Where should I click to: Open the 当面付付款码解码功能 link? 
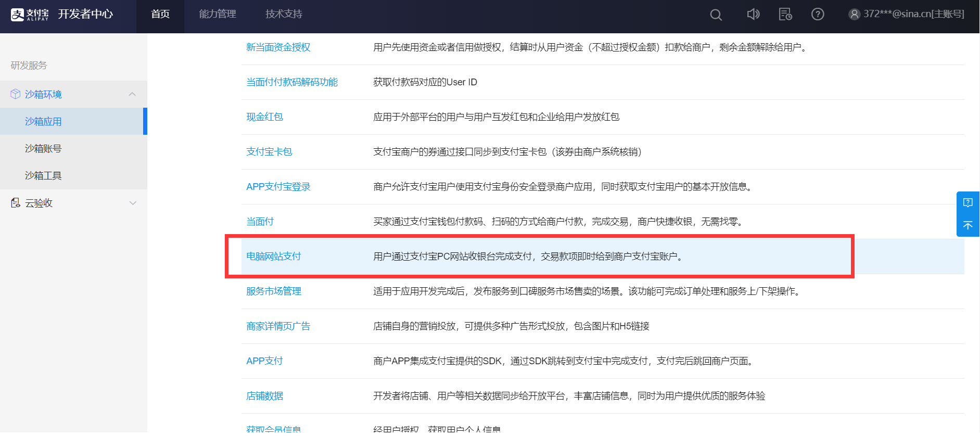(x=292, y=82)
